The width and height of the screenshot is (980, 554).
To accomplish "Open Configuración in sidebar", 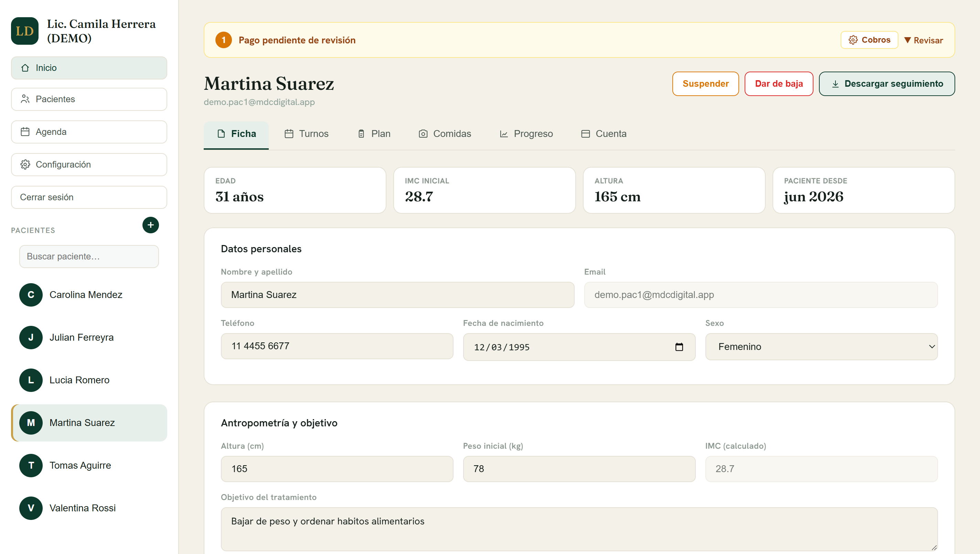I will coord(89,164).
